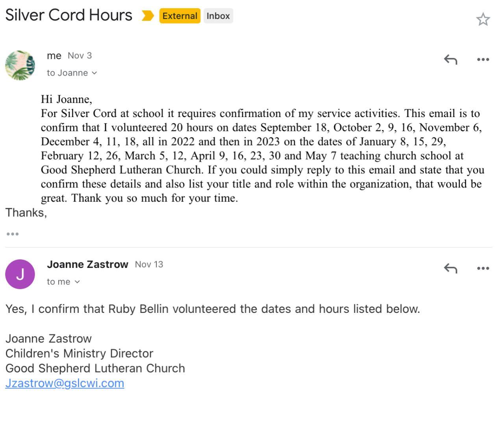Expand recipient details next to 'to me'
The width and height of the screenshot is (504, 424).
coord(77,282)
